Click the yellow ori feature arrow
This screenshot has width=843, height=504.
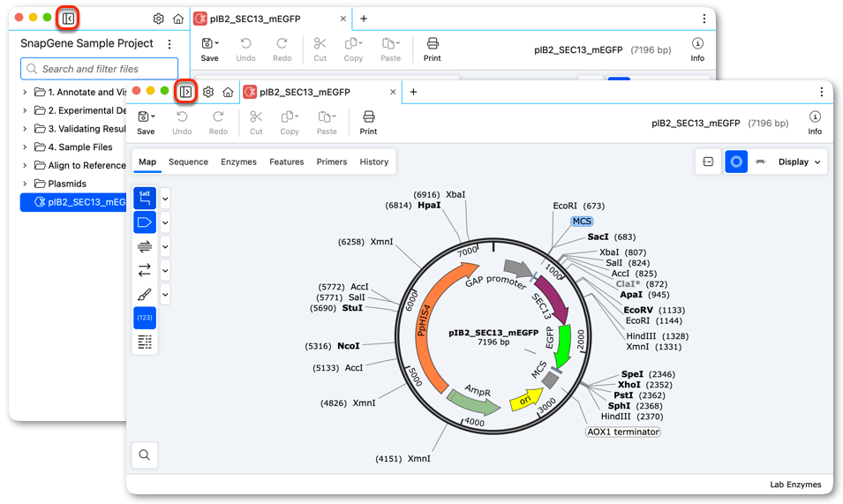(x=526, y=400)
